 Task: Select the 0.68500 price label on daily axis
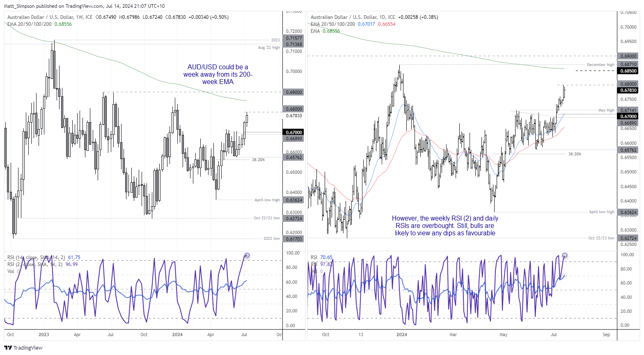[x=628, y=71]
